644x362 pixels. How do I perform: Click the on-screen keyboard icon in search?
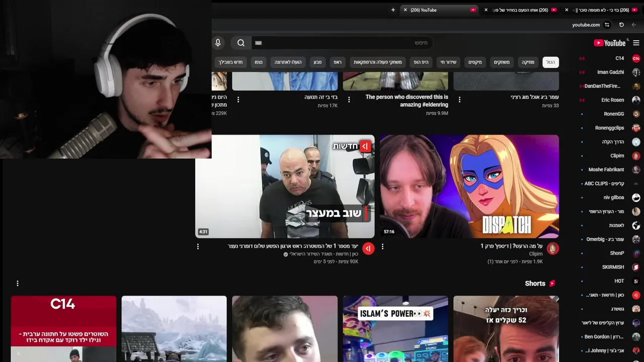pos(259,43)
